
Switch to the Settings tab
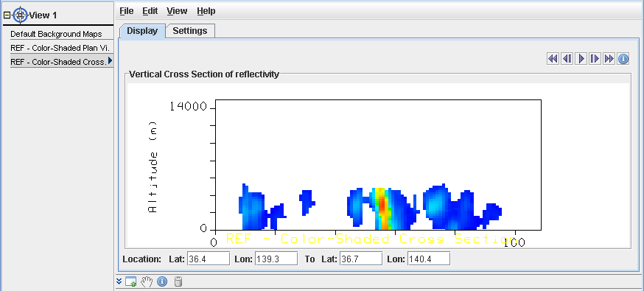click(x=190, y=31)
